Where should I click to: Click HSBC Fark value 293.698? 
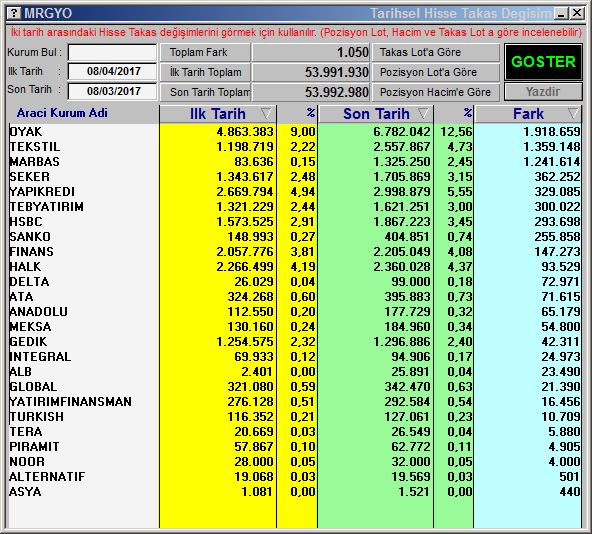(x=557, y=222)
